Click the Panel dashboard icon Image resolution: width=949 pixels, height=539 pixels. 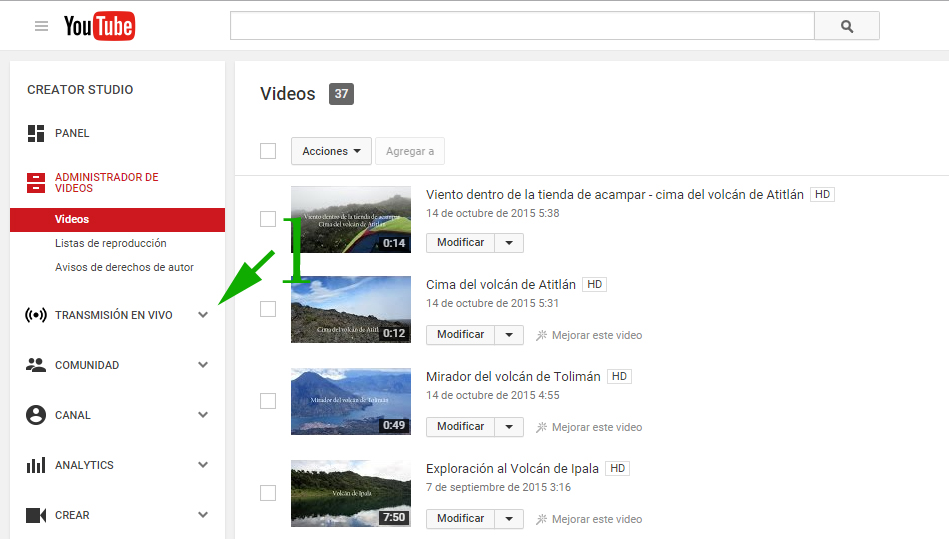click(36, 133)
